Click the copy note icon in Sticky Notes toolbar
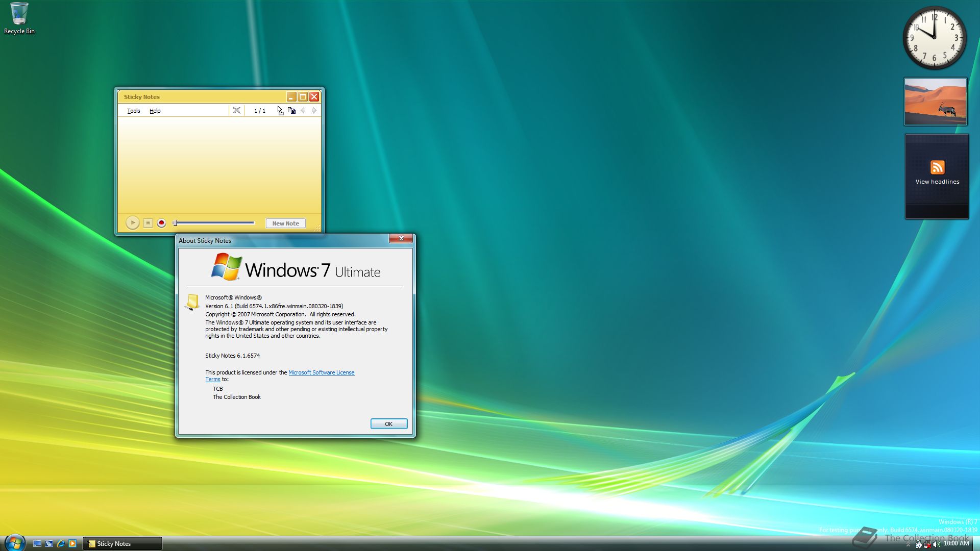 pos(291,110)
